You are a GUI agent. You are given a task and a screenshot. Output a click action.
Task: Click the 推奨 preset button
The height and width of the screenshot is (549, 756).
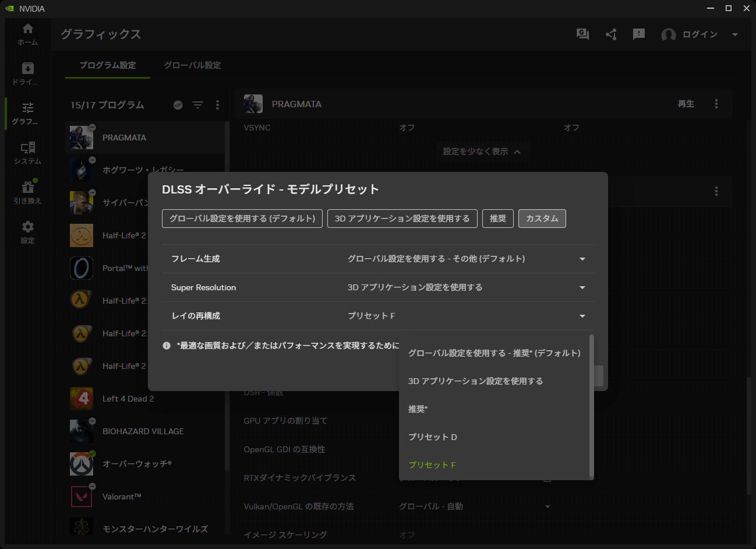pyautogui.click(x=498, y=219)
